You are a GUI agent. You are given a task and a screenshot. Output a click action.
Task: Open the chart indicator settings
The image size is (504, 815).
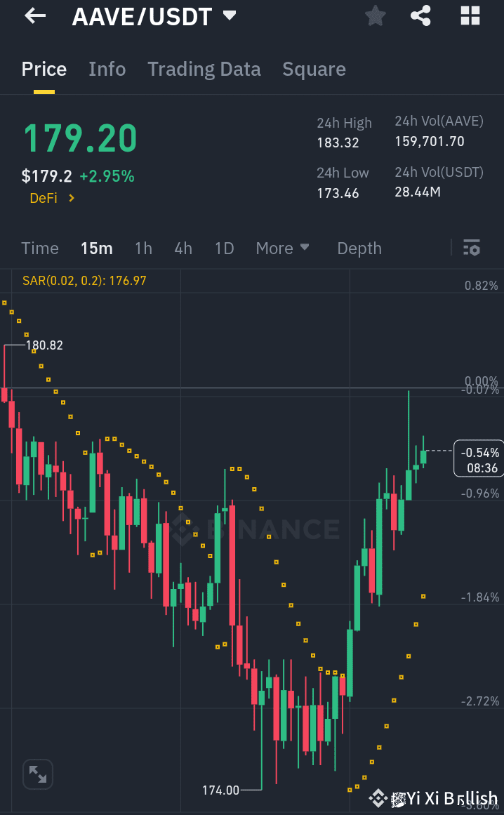(x=471, y=248)
